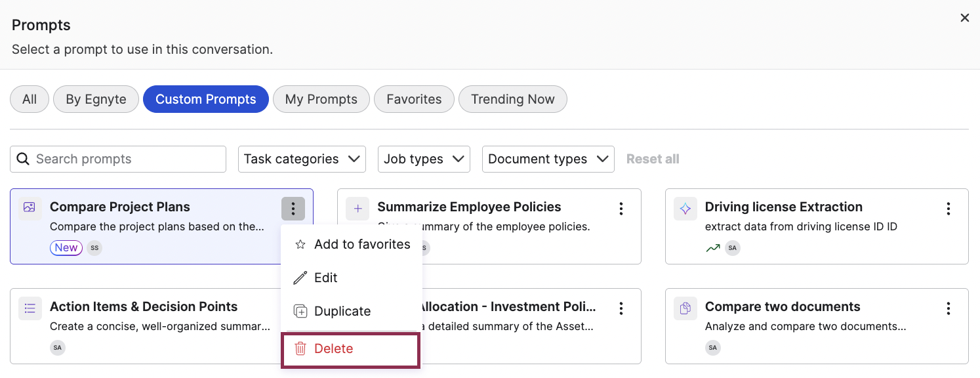Click the plus icon on Summarize Employee Policies
Viewport: 980px width, 378px height.
[357, 208]
